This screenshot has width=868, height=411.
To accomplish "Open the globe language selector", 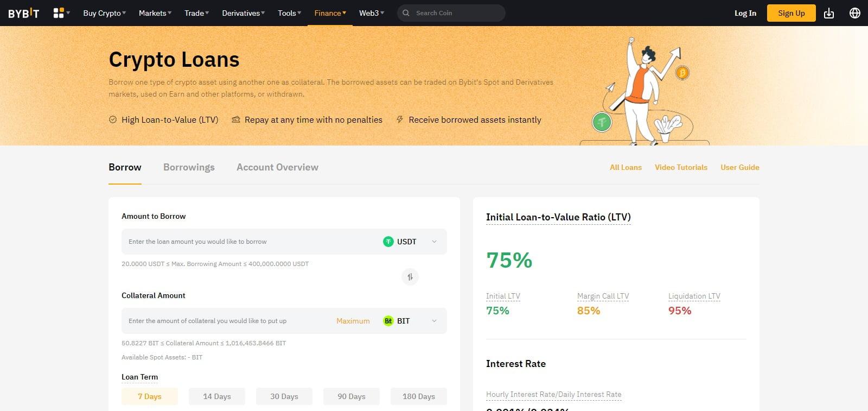I will [854, 13].
